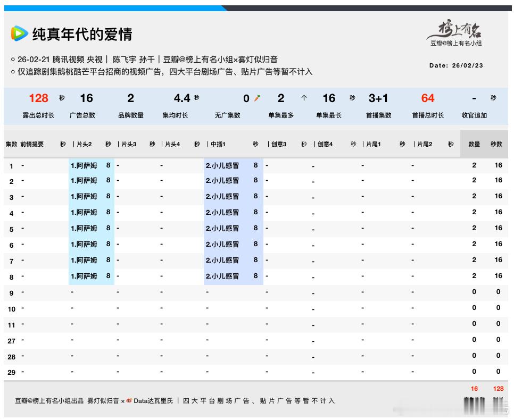
Task: Click the 首播集数 label
Action: click(379, 115)
